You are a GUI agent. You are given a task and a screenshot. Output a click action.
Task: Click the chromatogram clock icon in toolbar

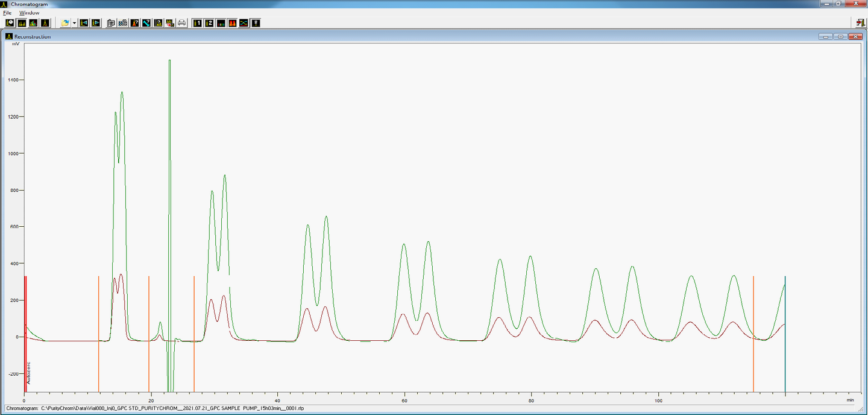[10, 23]
